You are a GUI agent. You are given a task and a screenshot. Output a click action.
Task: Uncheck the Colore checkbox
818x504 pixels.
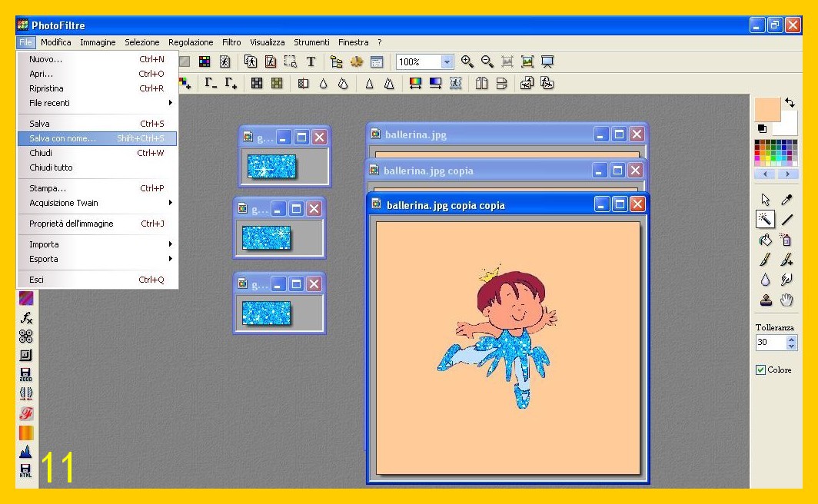(760, 370)
